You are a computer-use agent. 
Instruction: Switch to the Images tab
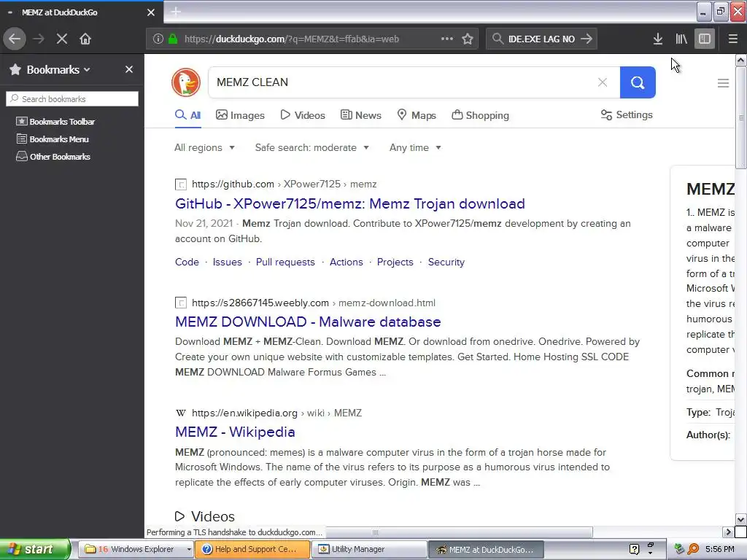(x=240, y=115)
